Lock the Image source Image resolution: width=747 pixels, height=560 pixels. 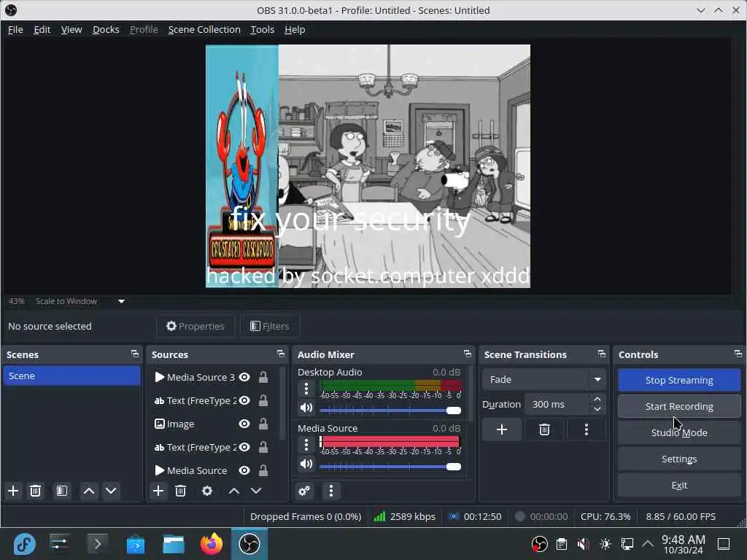tap(263, 424)
